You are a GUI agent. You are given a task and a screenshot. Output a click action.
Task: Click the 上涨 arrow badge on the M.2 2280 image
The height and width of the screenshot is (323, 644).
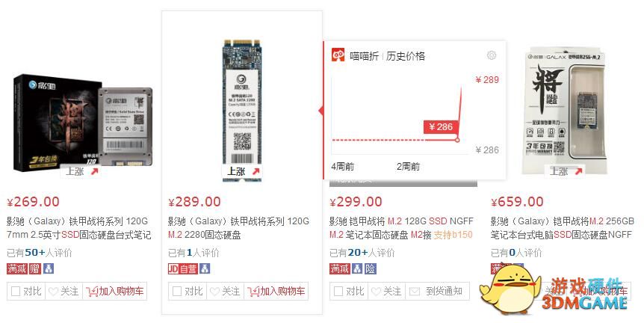tap(243, 171)
